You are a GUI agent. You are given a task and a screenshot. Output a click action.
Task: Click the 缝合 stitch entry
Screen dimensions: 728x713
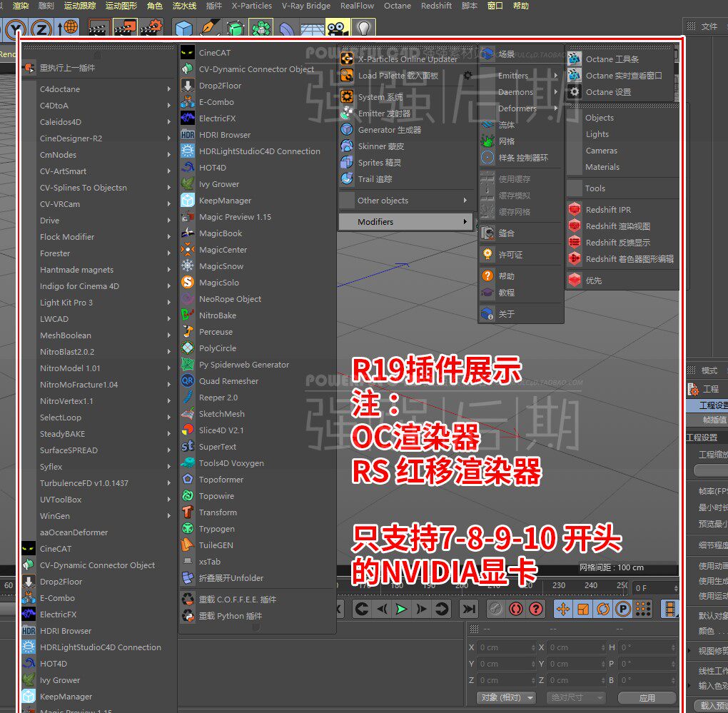521,233
